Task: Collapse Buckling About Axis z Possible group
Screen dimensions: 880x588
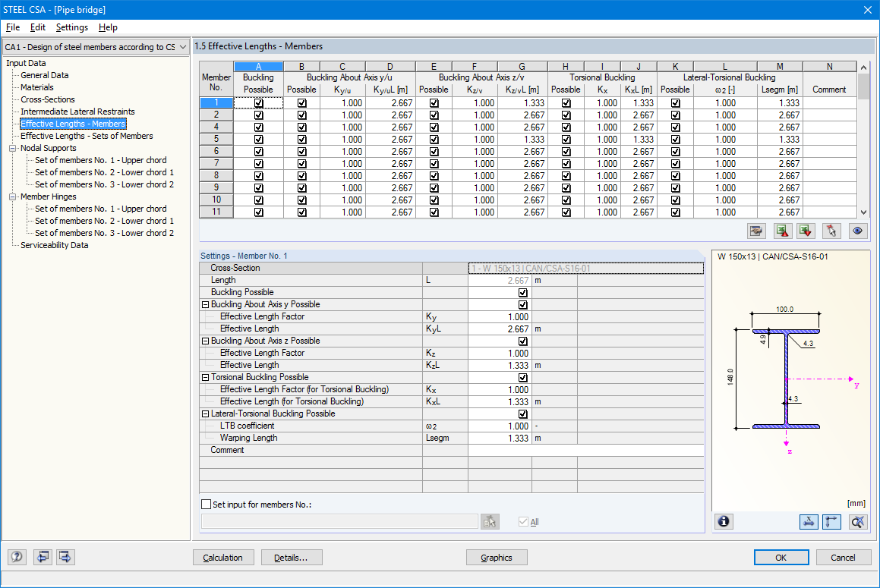Action: [206, 341]
